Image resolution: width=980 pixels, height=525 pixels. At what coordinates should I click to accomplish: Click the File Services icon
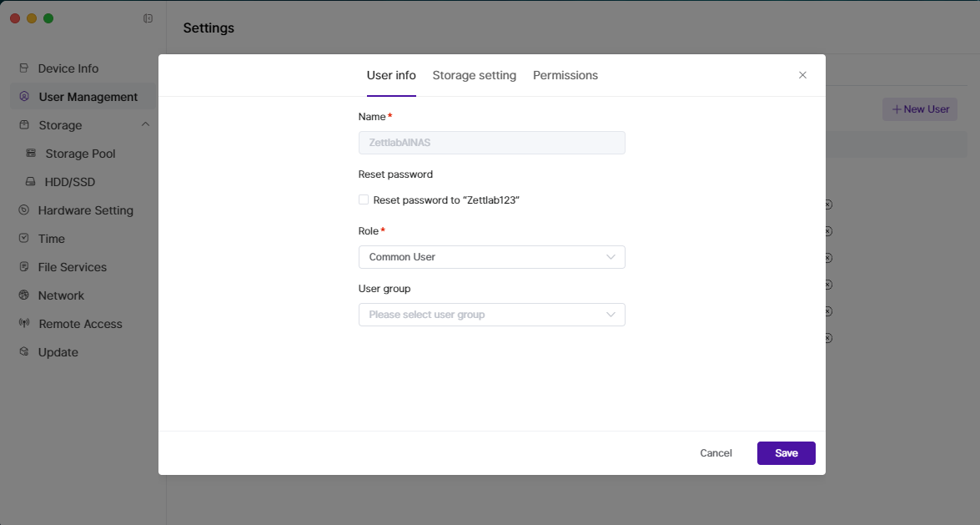pos(23,266)
